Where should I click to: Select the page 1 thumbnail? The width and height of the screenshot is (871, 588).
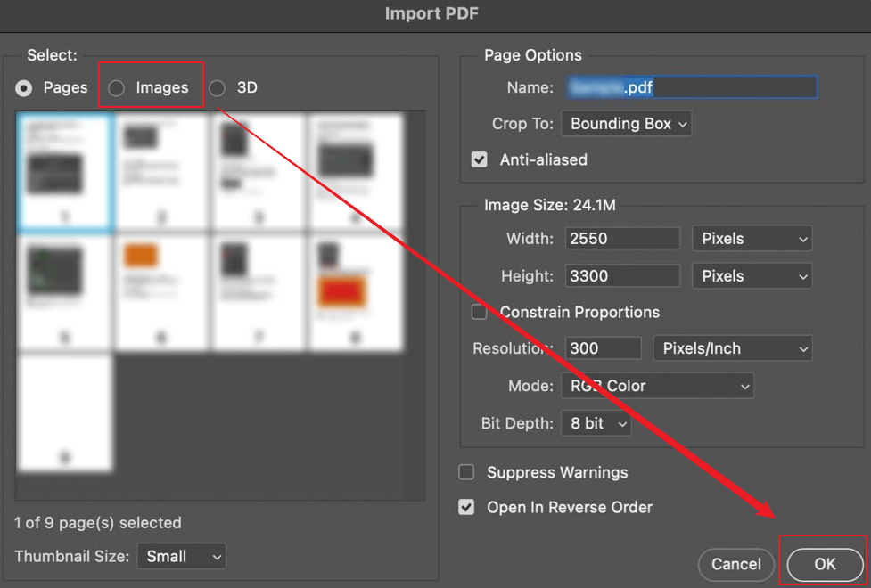pyautogui.click(x=64, y=169)
